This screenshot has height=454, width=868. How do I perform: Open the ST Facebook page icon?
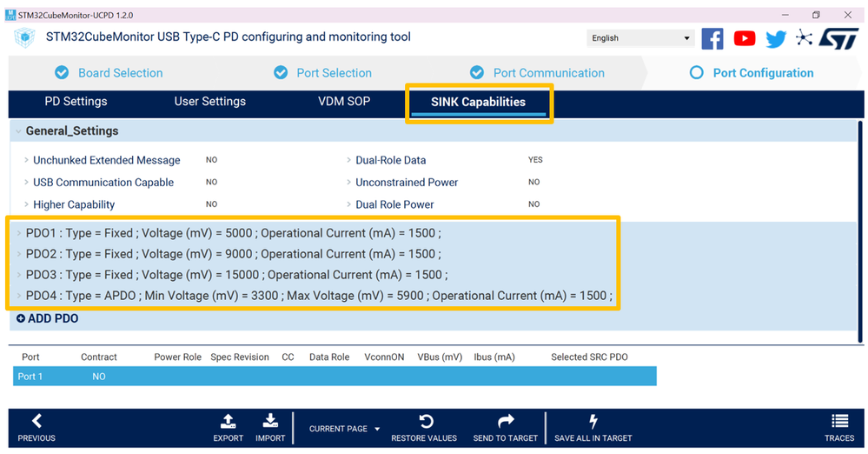pyautogui.click(x=712, y=38)
